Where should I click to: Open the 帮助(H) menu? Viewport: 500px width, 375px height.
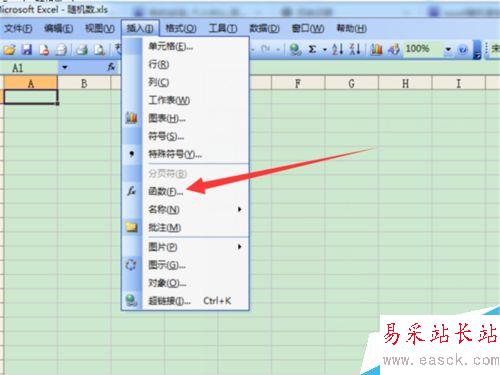351,29
